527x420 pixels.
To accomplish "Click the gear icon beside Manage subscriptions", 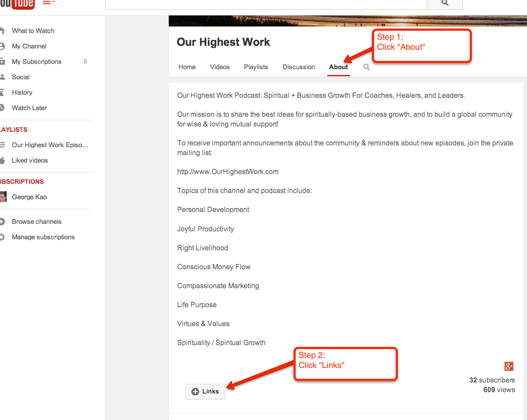I will (x=2, y=237).
